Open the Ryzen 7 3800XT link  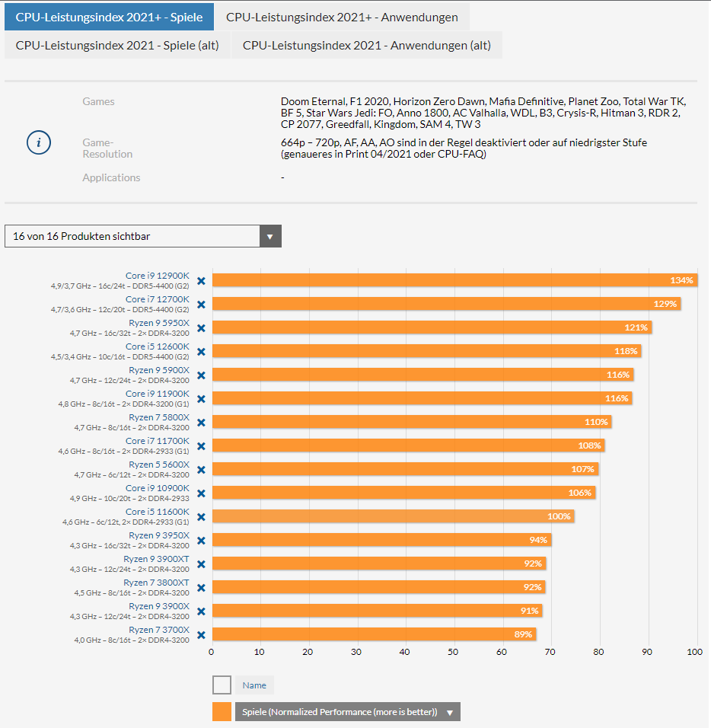[x=156, y=583]
